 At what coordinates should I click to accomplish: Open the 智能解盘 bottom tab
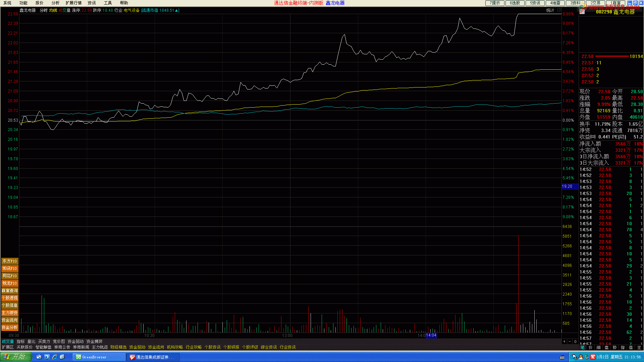pos(44,347)
